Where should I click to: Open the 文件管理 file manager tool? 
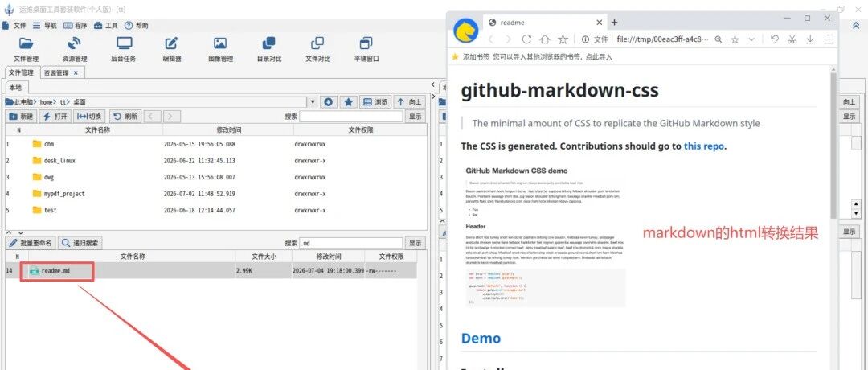(x=26, y=49)
